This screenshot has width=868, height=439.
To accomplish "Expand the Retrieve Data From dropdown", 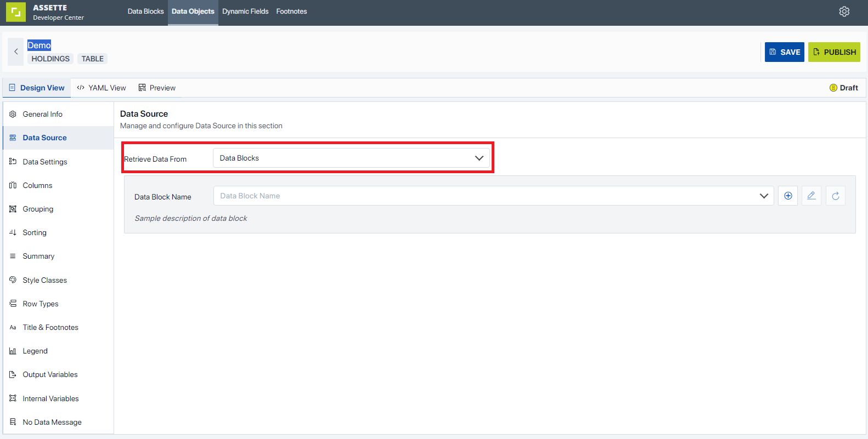I will [351, 158].
